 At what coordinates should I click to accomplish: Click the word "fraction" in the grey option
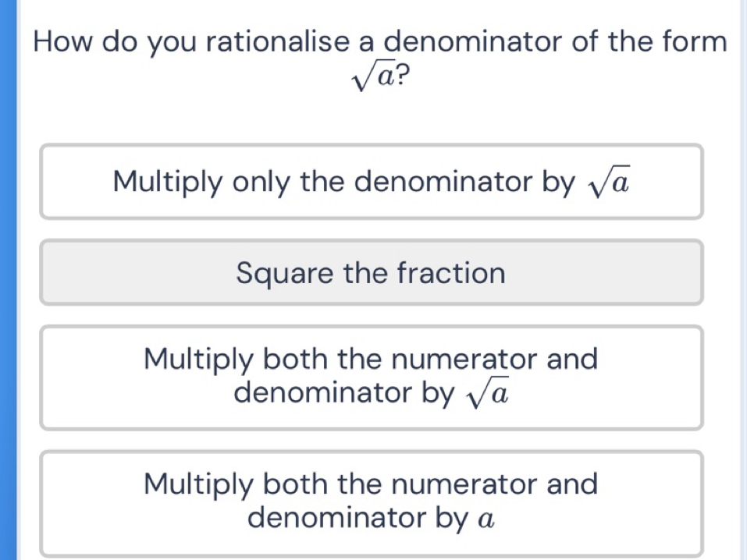coord(451,273)
